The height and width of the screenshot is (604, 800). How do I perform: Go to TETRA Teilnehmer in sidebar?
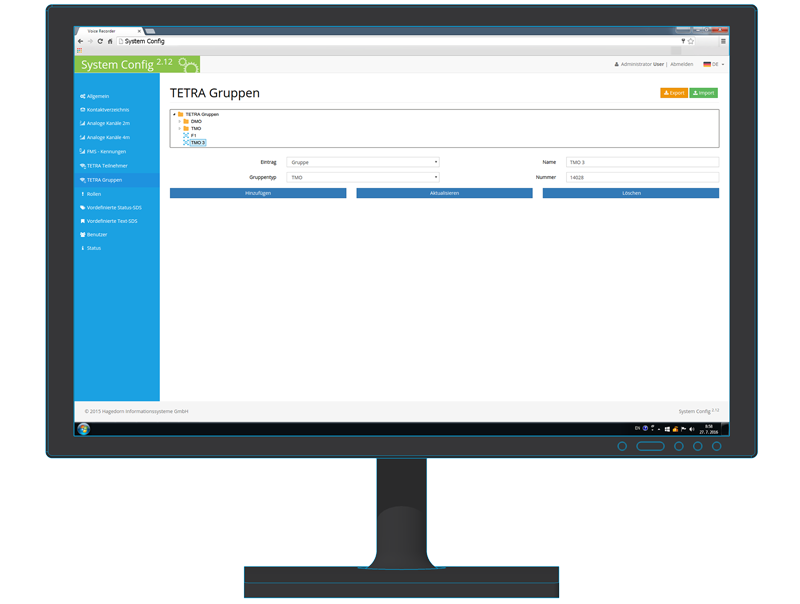coord(107,166)
